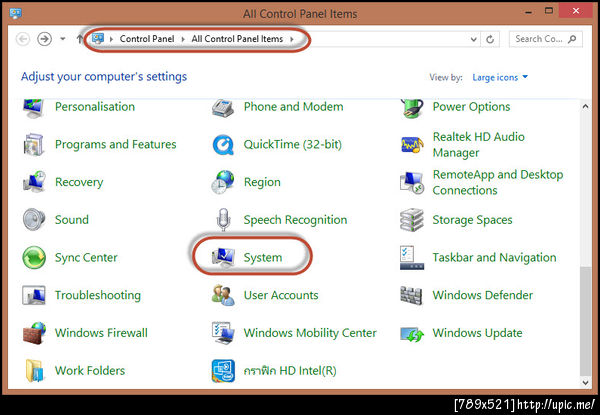Viewport: 600px width, 415px height.
Task: Click the Phone and Modem icon
Action: (223, 108)
